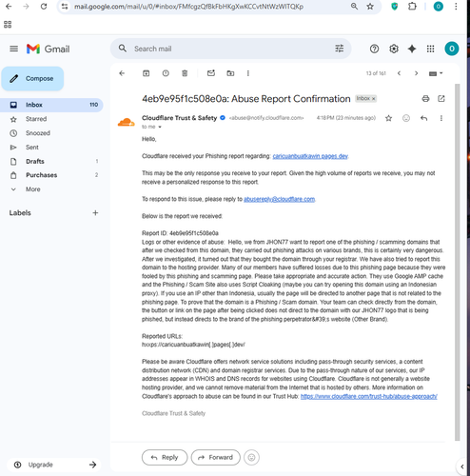Click the Cloudflare verified sender badge
Screen dimensions: 470x476
pyautogui.click(x=223, y=118)
